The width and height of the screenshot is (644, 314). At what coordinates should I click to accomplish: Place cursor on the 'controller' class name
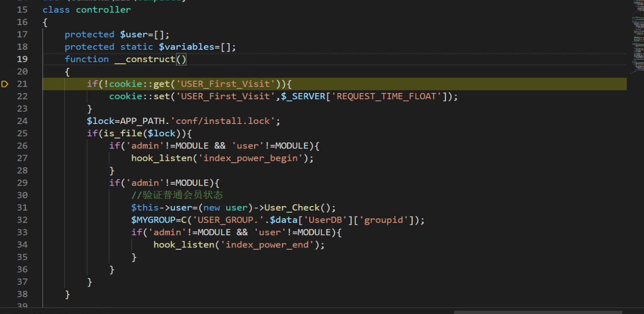pos(104,10)
